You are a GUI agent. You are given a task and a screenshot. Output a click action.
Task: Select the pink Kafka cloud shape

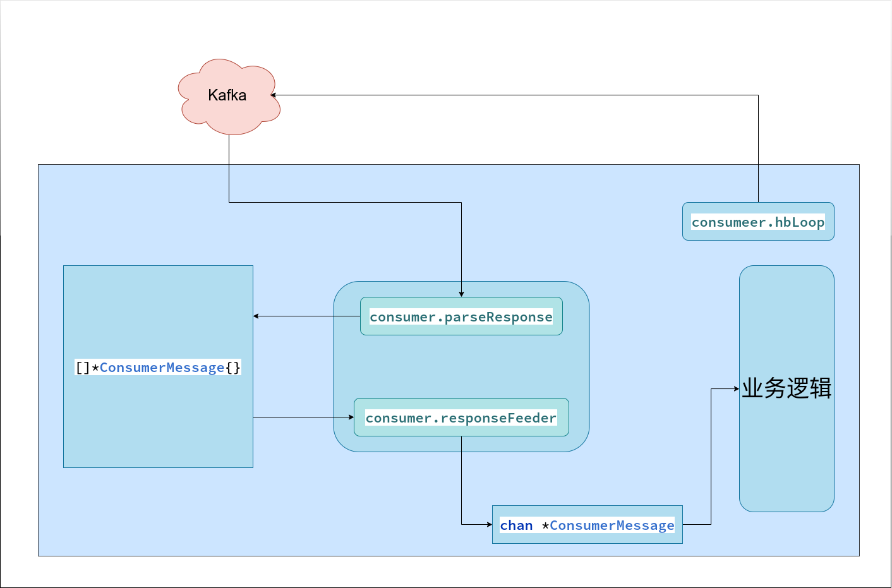pyautogui.click(x=229, y=97)
